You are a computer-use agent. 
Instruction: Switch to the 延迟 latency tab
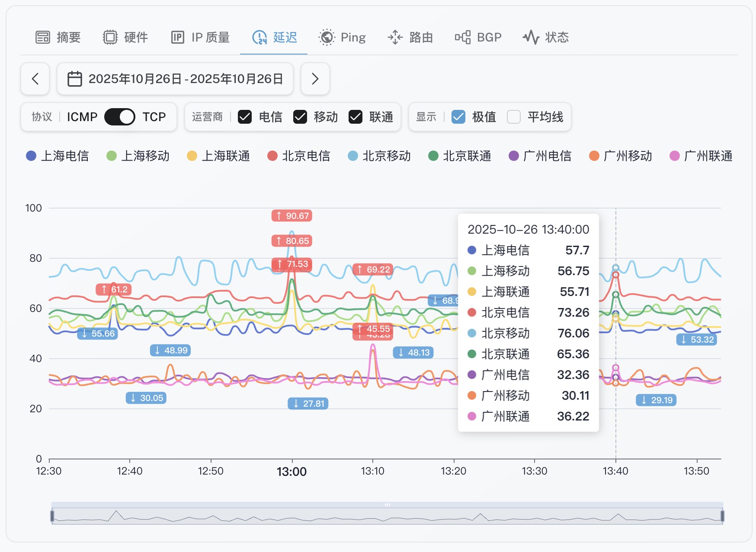(x=274, y=38)
